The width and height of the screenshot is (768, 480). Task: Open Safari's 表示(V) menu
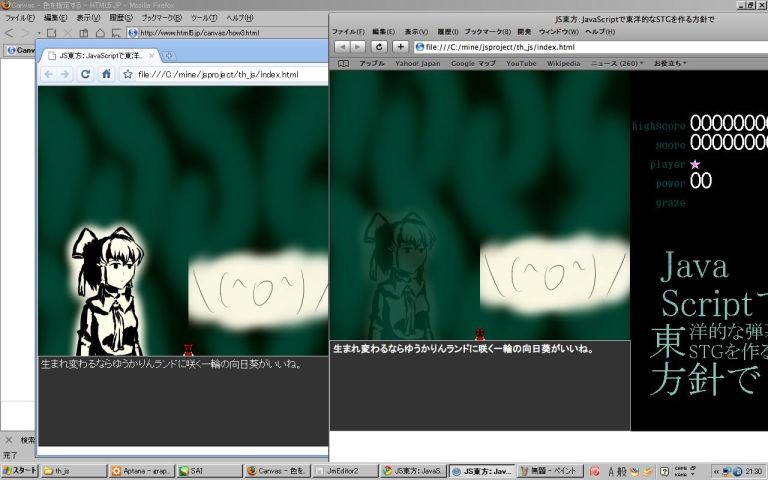416,31
